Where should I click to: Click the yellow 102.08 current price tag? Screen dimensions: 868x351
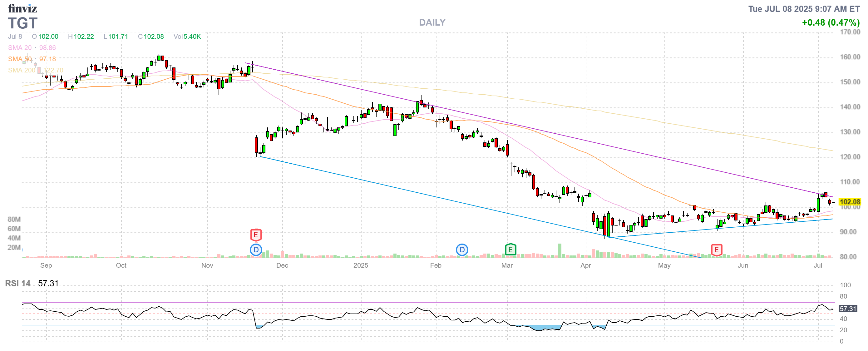point(850,202)
